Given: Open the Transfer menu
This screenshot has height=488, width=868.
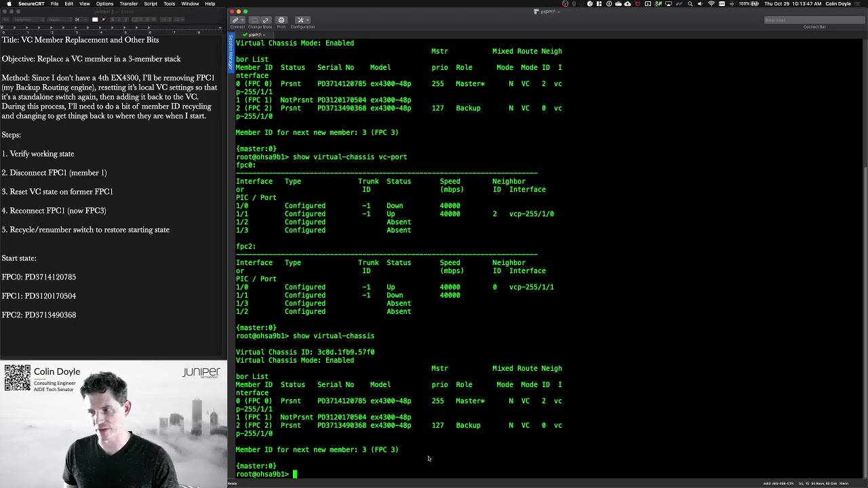Looking at the screenshot, I should tap(129, 3).
